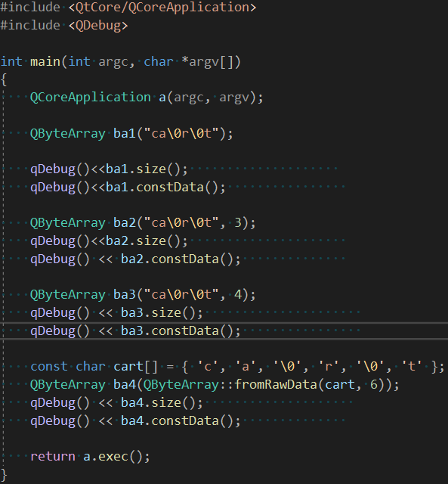Click the first '\0' in cart array
The height and width of the screenshot is (484, 448).
(x=287, y=367)
